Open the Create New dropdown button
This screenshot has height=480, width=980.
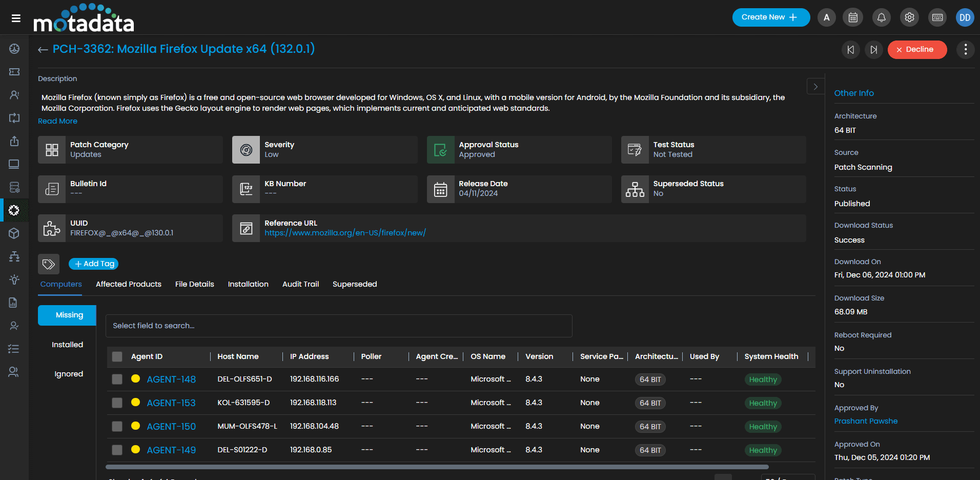pyautogui.click(x=771, y=17)
